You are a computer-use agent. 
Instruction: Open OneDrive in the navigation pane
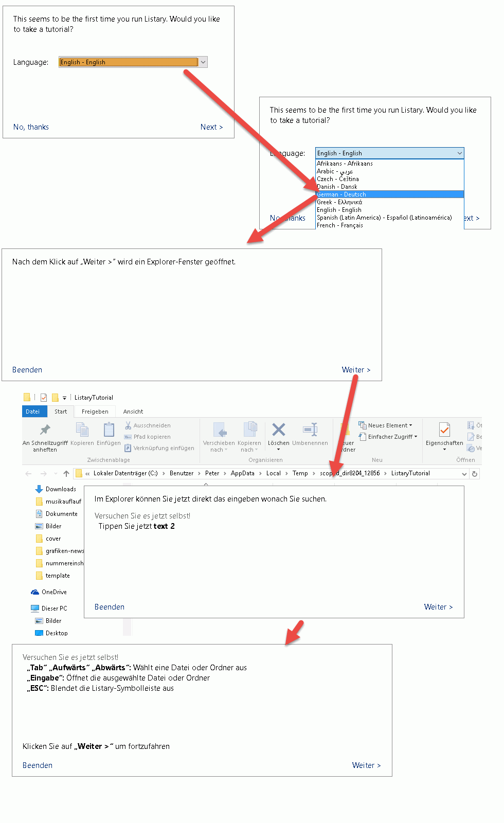click(x=49, y=592)
